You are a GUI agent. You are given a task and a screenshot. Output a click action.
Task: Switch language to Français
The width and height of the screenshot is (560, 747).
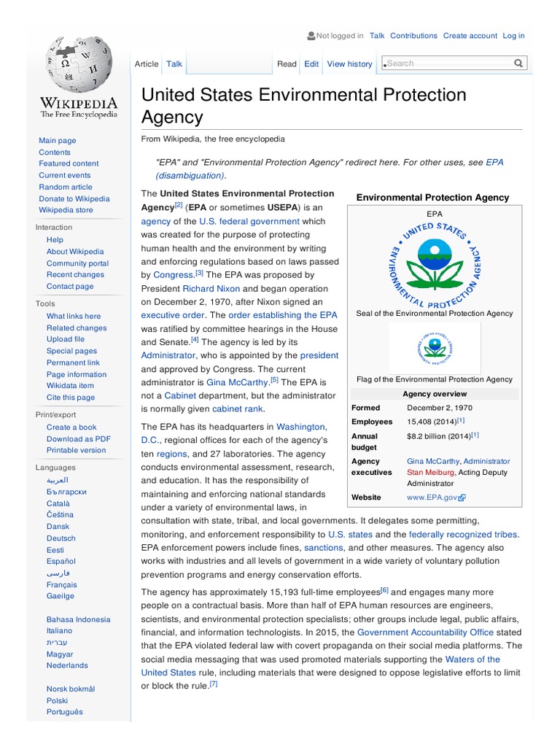(61, 585)
